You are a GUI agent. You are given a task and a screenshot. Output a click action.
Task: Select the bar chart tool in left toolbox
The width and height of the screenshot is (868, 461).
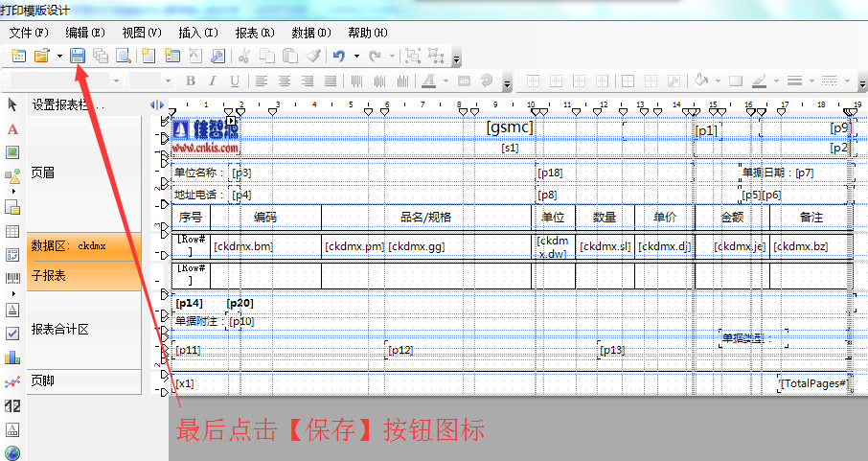point(12,357)
